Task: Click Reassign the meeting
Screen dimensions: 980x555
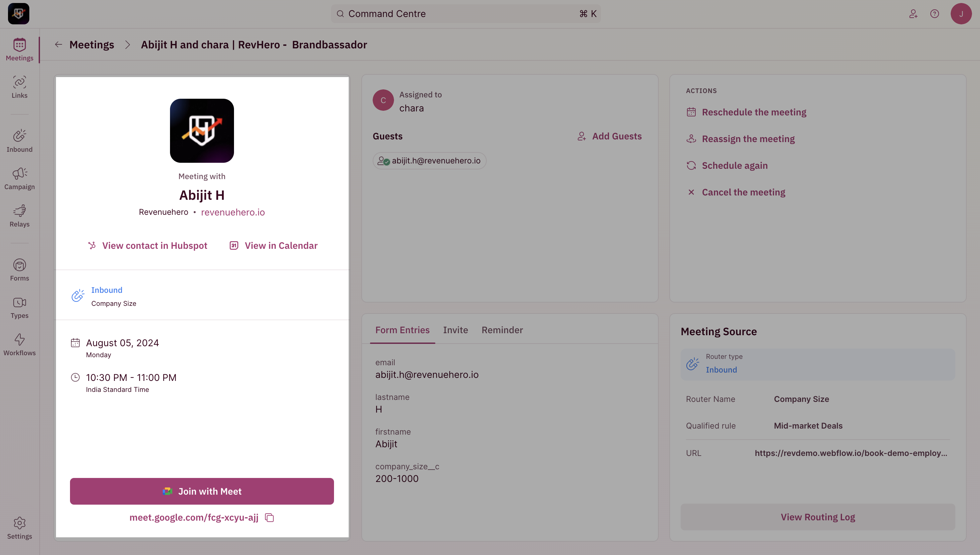Action: [x=748, y=139]
